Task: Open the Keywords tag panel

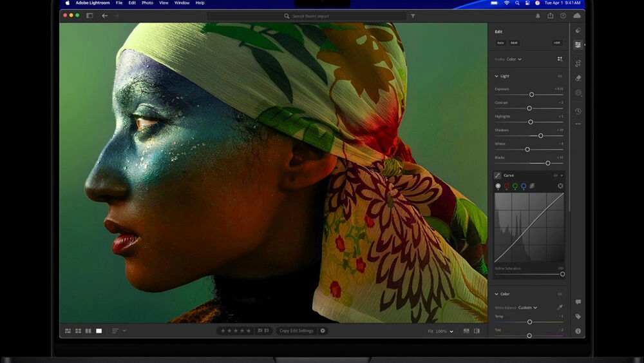Action: (x=578, y=317)
